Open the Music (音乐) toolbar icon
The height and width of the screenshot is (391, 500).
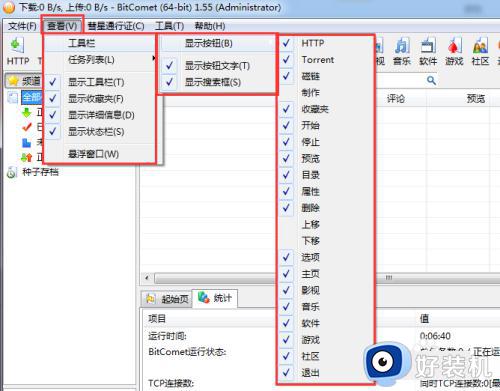(x=402, y=45)
